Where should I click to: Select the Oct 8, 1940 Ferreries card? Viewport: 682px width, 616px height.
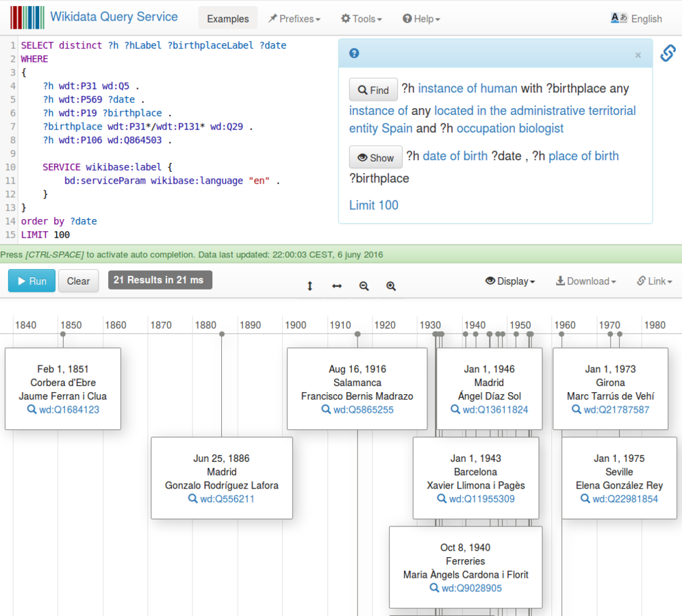pos(466,567)
